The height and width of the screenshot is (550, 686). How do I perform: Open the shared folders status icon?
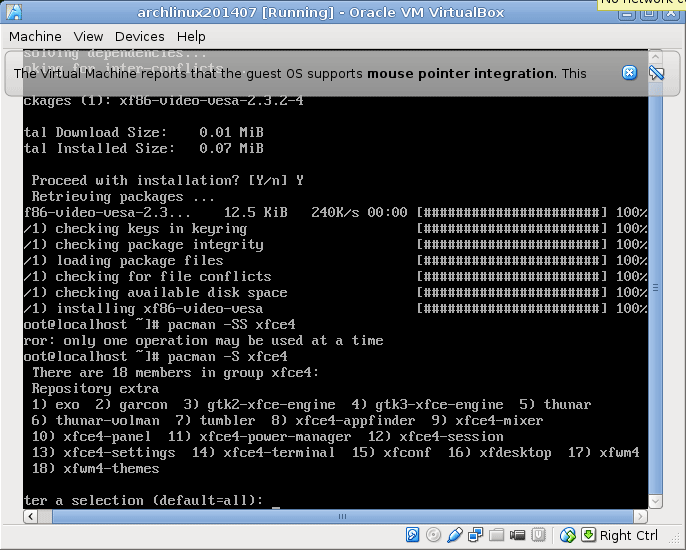(497, 535)
